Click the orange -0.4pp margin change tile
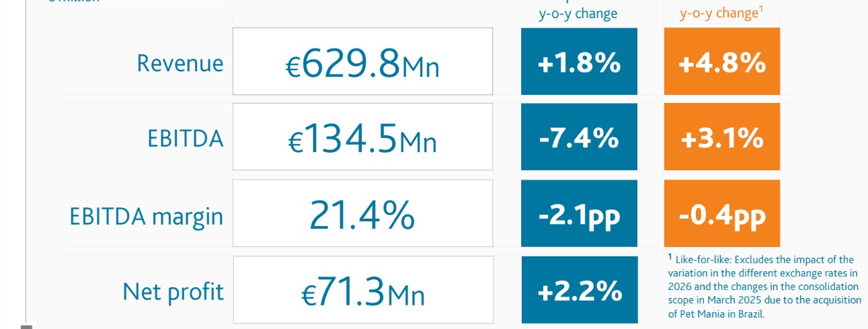This screenshot has width=868, height=329. (x=722, y=213)
